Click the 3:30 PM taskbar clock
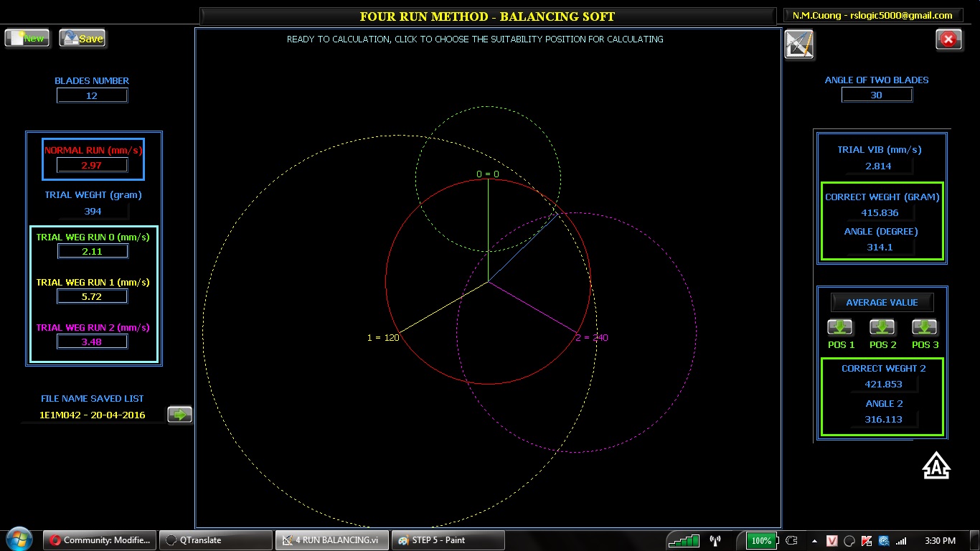This screenshot has height=551, width=980. click(940, 540)
